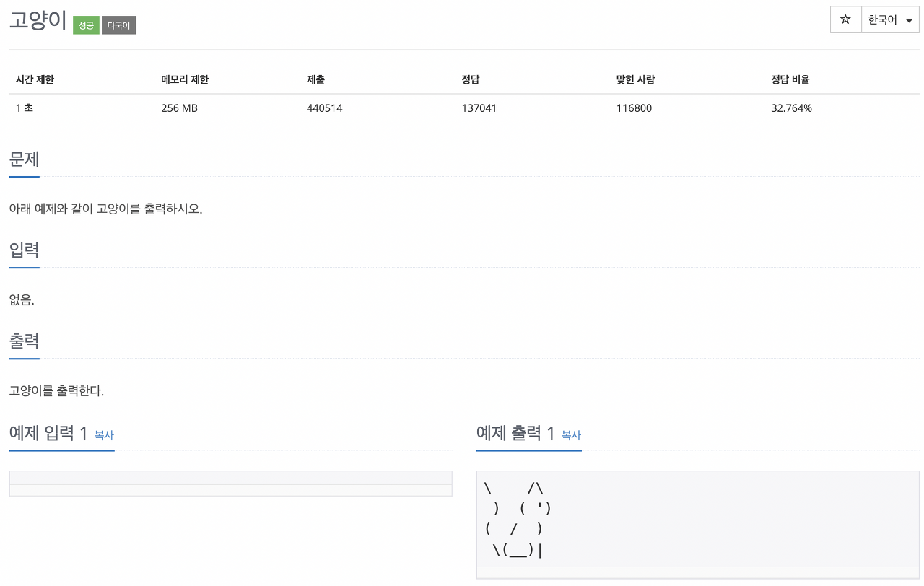Click the 고양이 problem title
Viewport: 924px width, 586px height.
coord(38,21)
